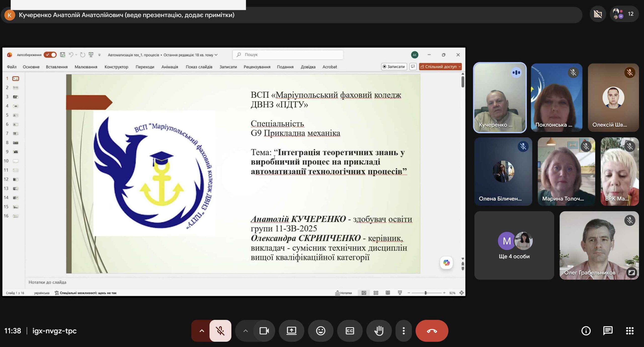Unmute the microphone in the meeting

click(x=220, y=331)
